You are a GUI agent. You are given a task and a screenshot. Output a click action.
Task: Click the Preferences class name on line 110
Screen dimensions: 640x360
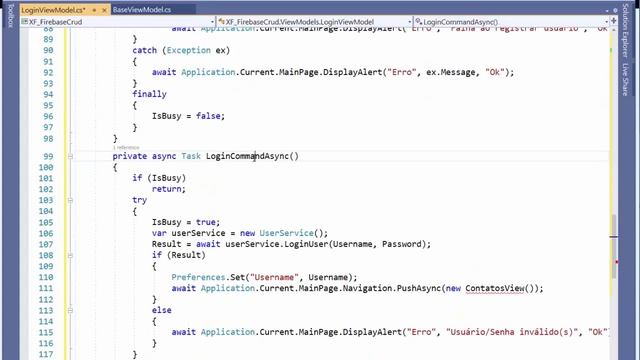point(198,278)
